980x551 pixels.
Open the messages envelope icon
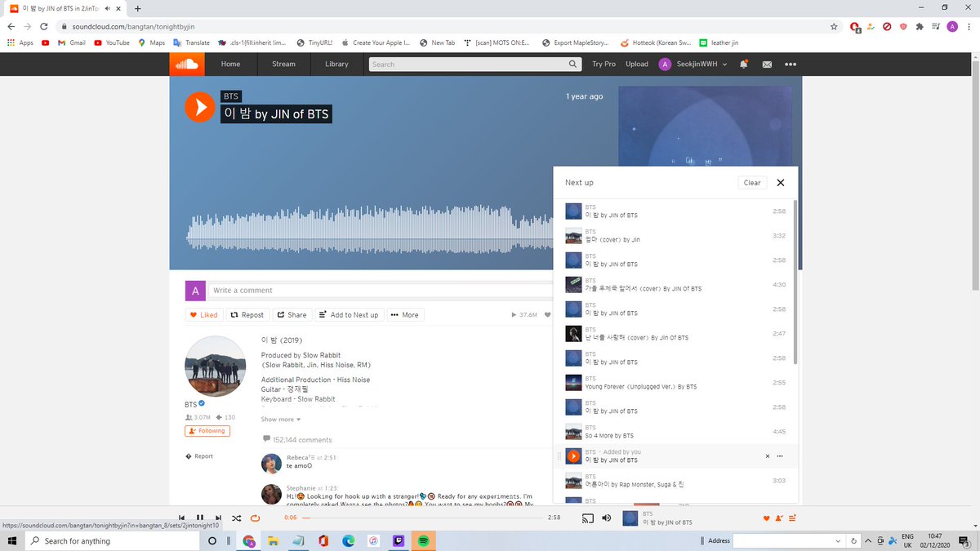point(767,64)
